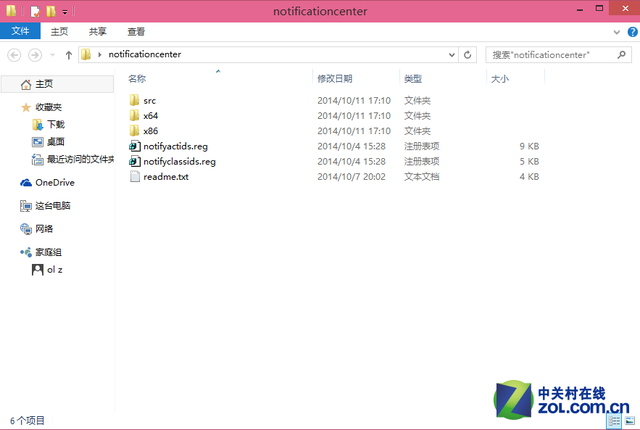This screenshot has height=430, width=640.
Task: Click the OneDrive cloud icon
Action: (x=26, y=182)
